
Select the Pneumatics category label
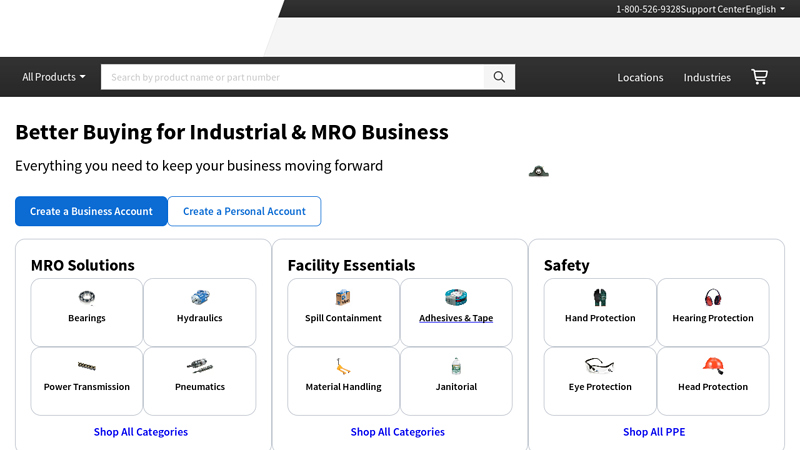199,387
